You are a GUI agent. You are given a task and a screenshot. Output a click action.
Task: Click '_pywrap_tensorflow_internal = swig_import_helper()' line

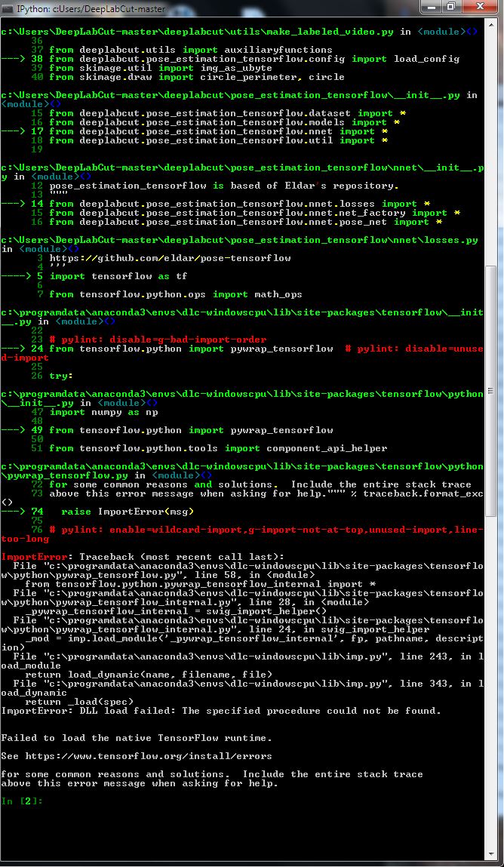pos(176,611)
